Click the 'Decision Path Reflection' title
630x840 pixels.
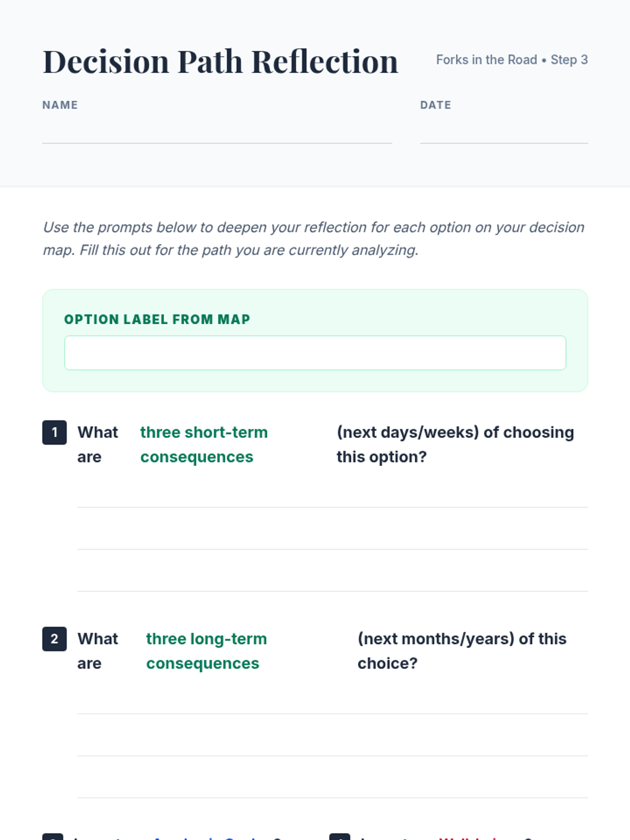[220, 62]
